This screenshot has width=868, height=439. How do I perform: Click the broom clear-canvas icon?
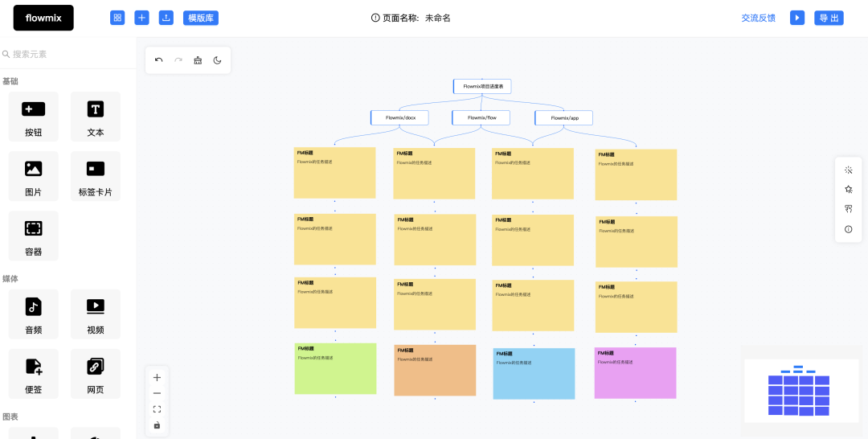pos(198,60)
